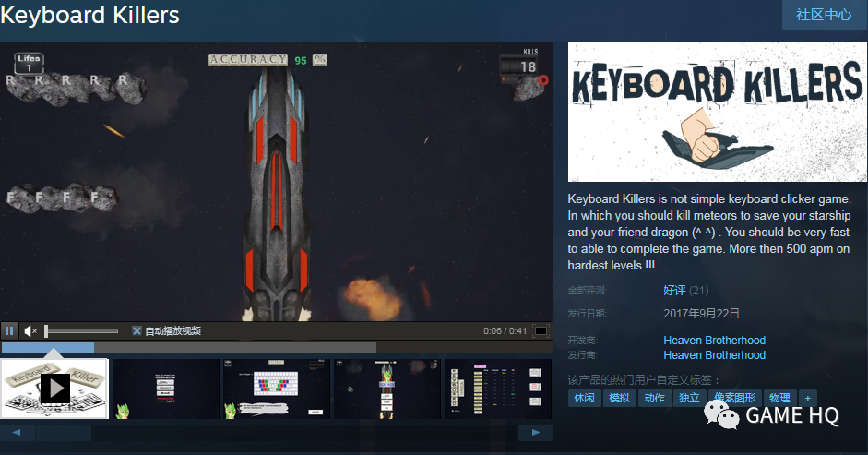Open the 社区中心 community hub
868x455 pixels.
[x=824, y=15]
